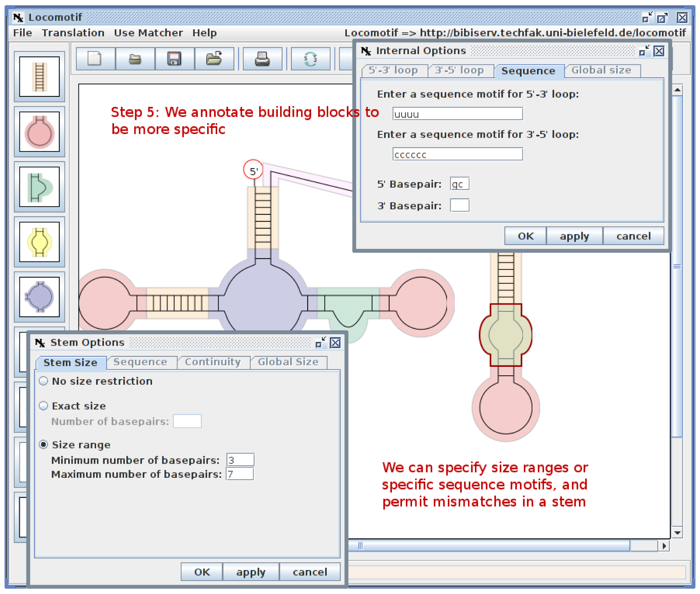Screen dimensions: 700x594
Task: Click the vertical scrollbar up arrow
Action: tap(677, 90)
